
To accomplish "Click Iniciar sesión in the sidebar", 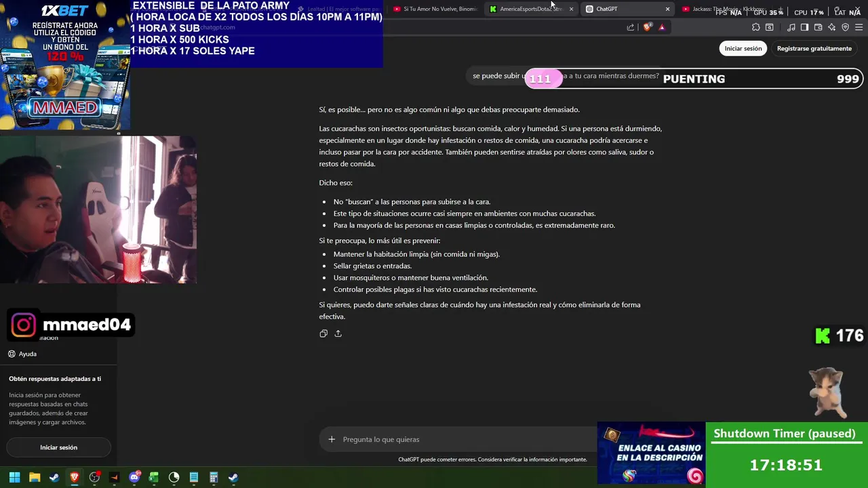I will tap(58, 447).
